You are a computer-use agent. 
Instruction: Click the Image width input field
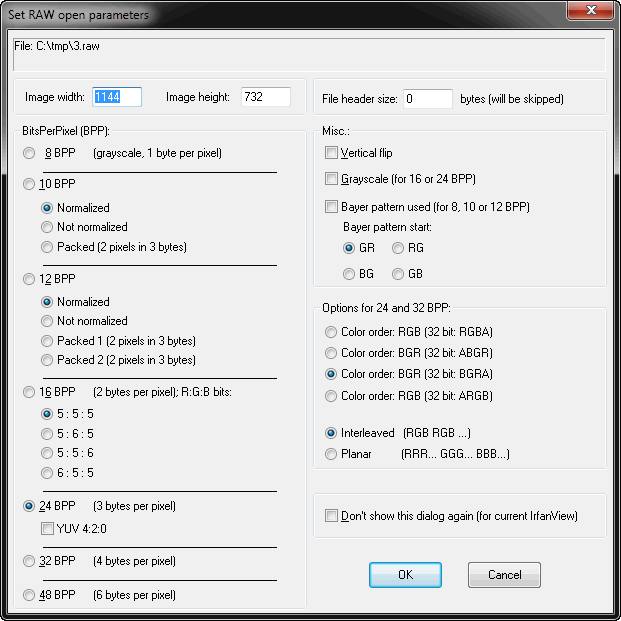[x=117, y=97]
